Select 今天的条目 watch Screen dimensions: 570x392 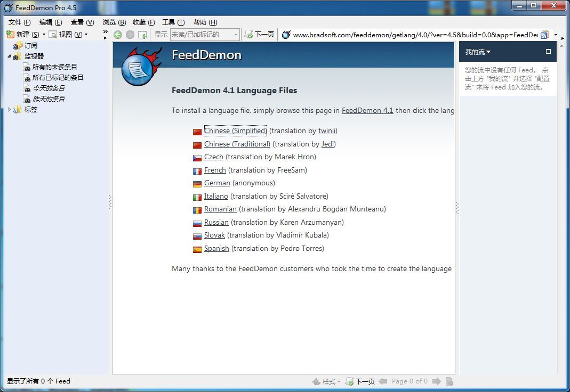coord(49,88)
